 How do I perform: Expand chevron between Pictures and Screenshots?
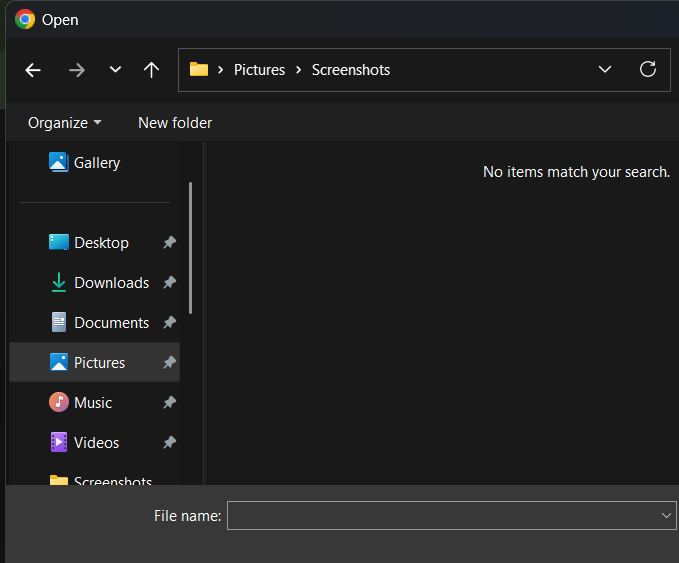(298, 70)
